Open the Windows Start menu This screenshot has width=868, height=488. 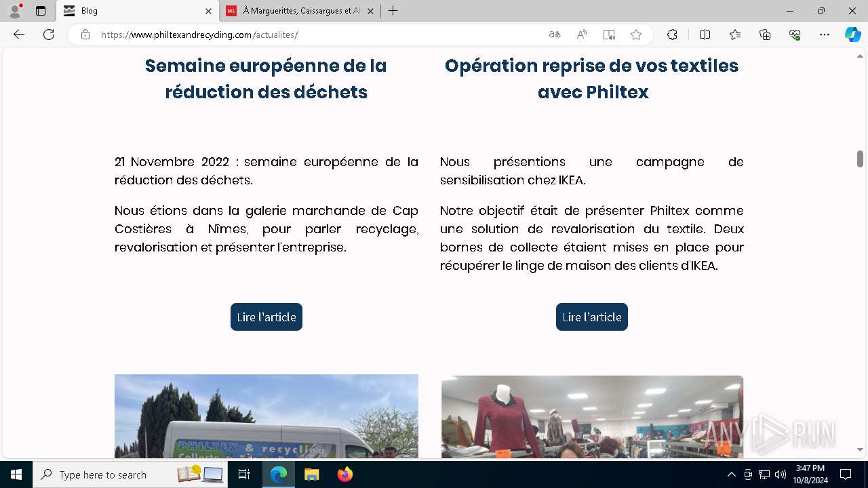[16, 474]
